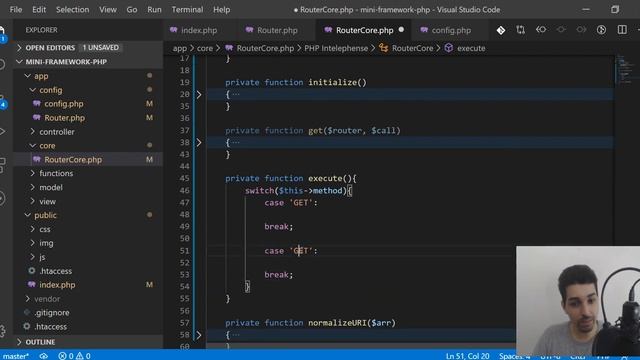Open the Edit menu
The width and height of the screenshot is (640, 360).
pyautogui.click(x=39, y=9)
